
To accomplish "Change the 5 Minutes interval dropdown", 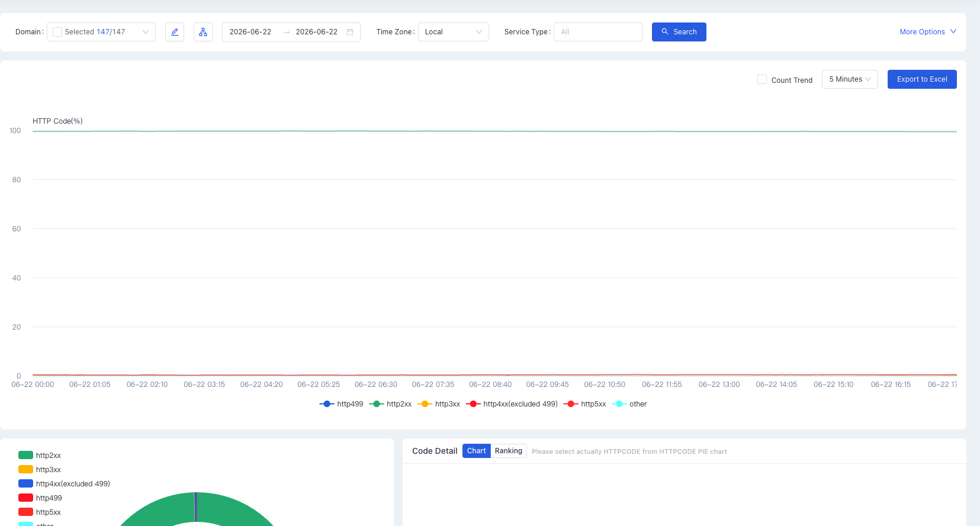I will pos(850,79).
